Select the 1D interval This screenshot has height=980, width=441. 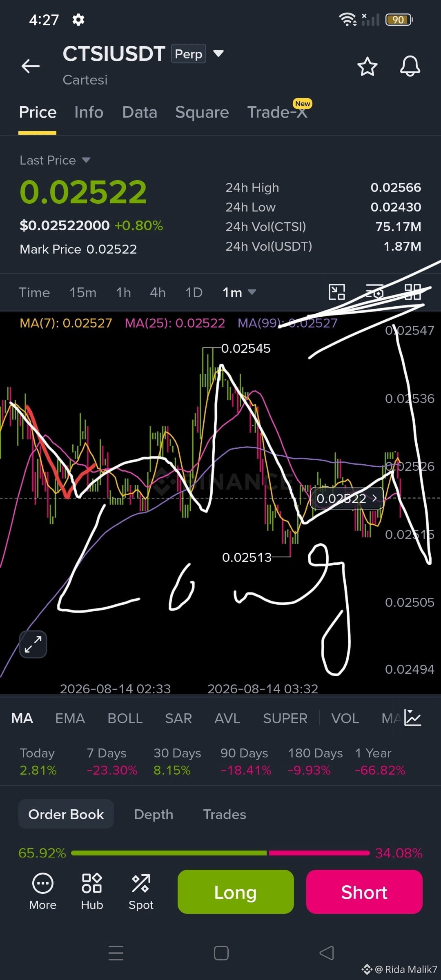coord(194,292)
